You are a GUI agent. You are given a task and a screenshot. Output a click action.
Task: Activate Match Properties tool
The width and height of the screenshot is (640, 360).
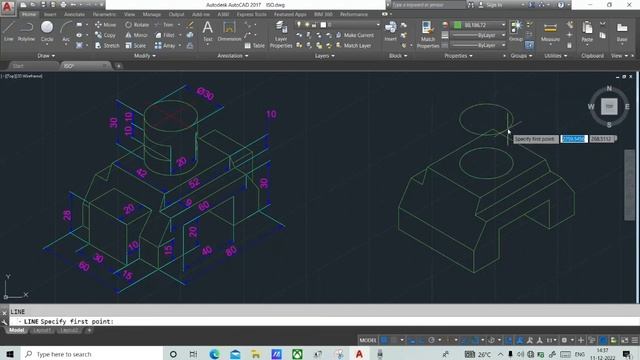427,35
